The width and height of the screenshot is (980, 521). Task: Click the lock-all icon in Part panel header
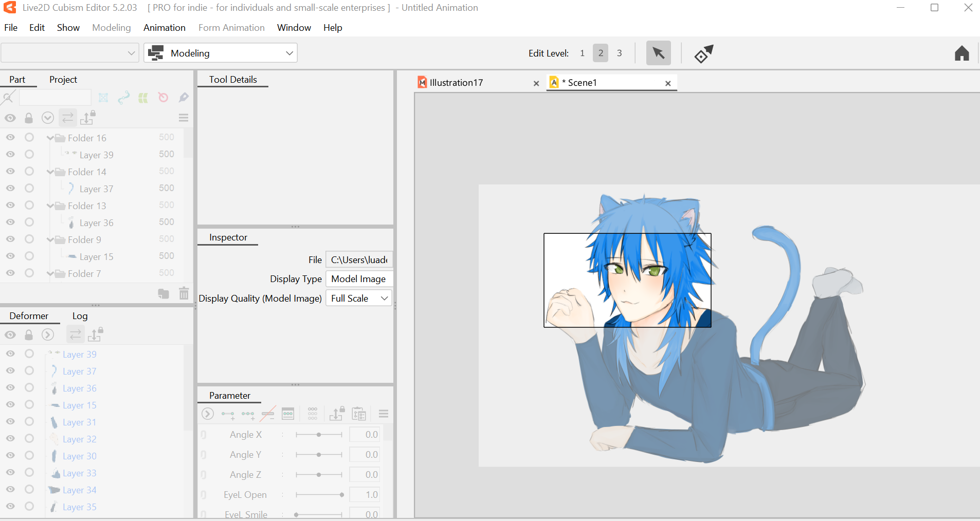pos(29,118)
